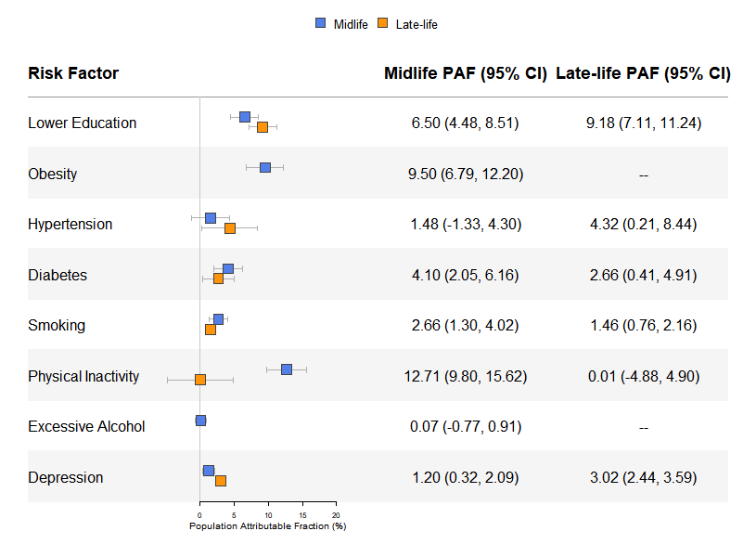Viewport: 756px width, 557px height.
Task: Pick the Hypertension late-life orange marker
Action: 230,228
